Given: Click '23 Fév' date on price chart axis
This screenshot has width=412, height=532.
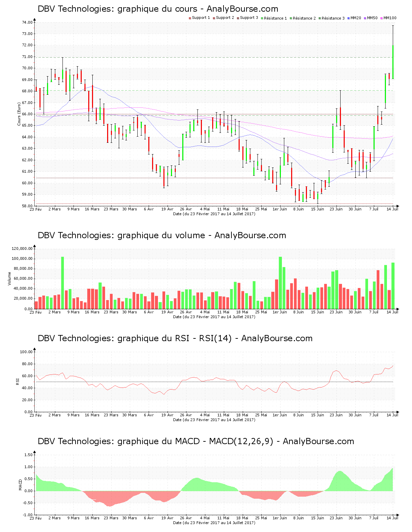Looking at the screenshot, I should 36,209.
